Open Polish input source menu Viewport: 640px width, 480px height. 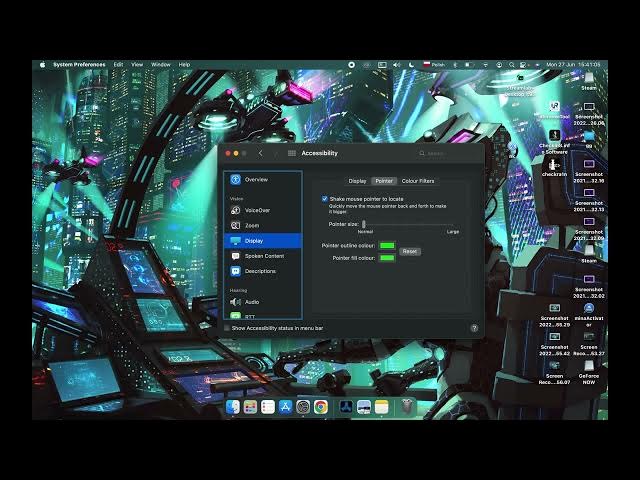click(434, 65)
